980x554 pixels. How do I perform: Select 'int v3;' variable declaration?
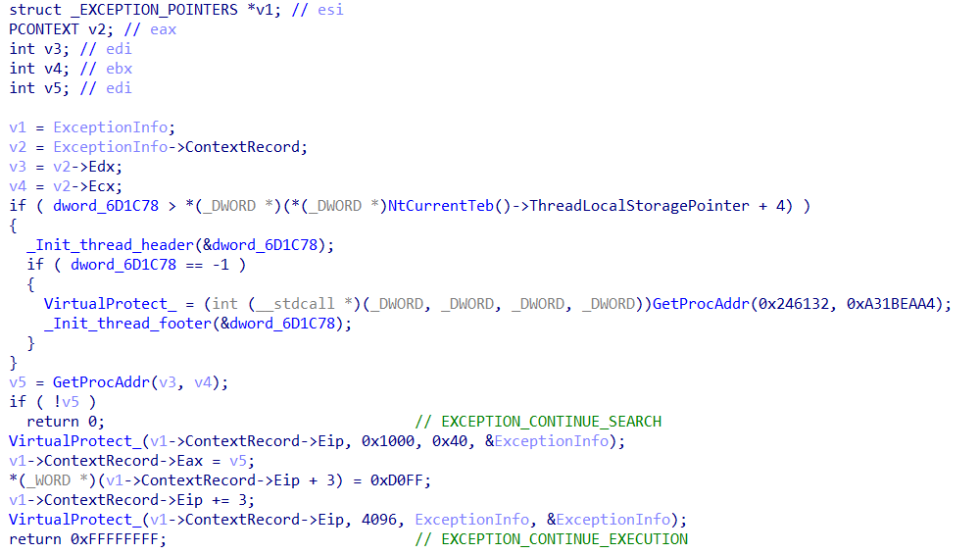tap(39, 49)
